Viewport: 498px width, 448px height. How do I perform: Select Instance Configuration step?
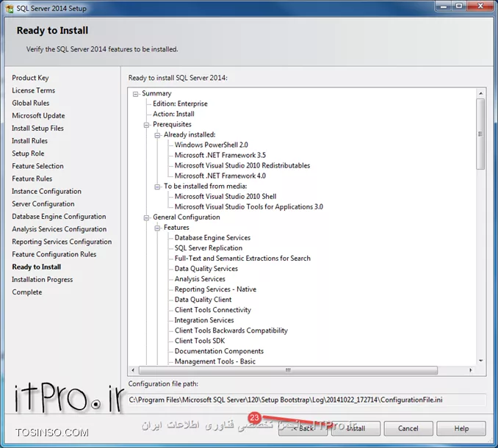click(47, 191)
